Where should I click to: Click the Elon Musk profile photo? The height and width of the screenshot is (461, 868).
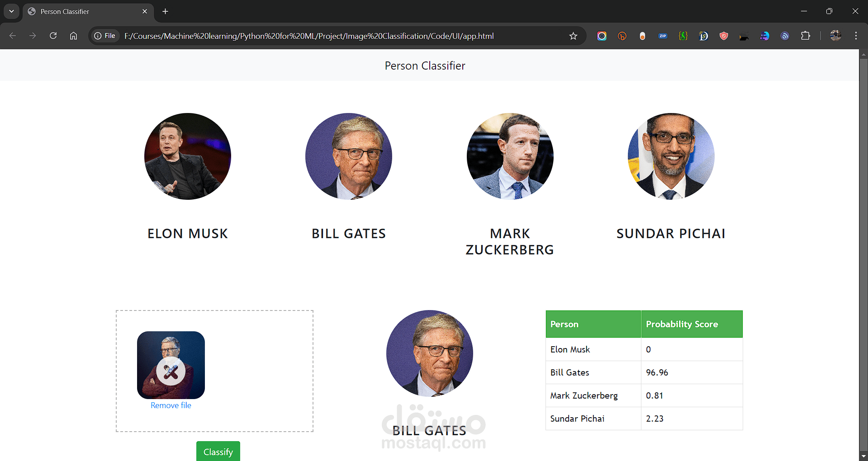[188, 156]
